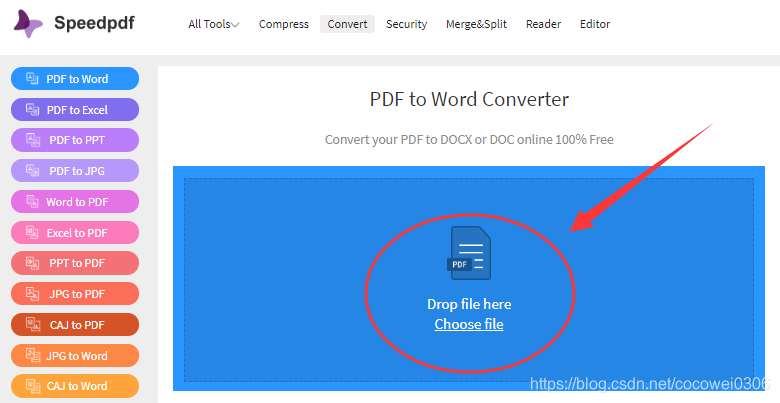Open the Compress menu item
Screen dimensions: 780x403
pyautogui.click(x=284, y=24)
